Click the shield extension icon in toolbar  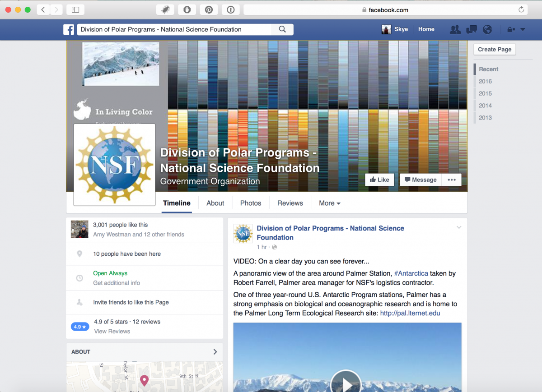pyautogui.click(x=187, y=9)
